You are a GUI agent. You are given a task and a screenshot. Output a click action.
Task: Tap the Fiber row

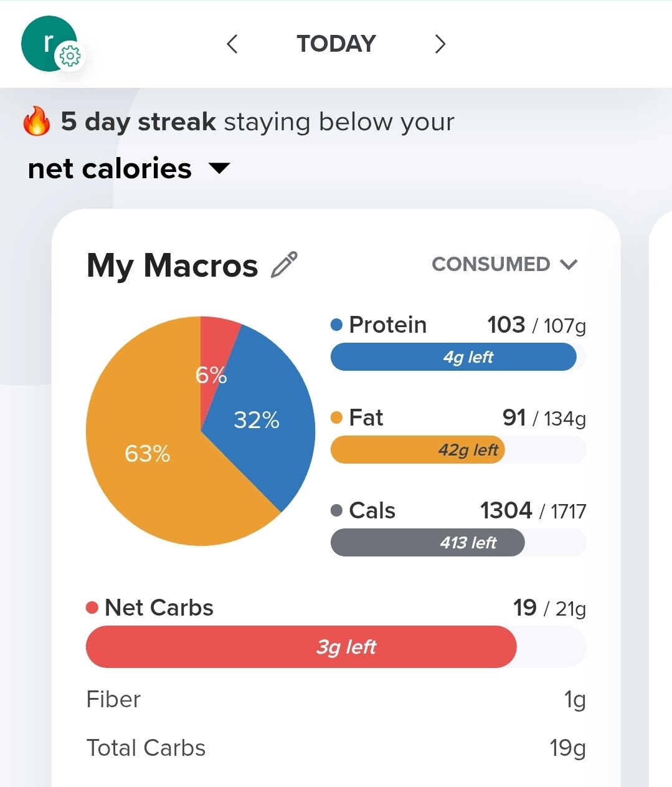click(x=336, y=700)
